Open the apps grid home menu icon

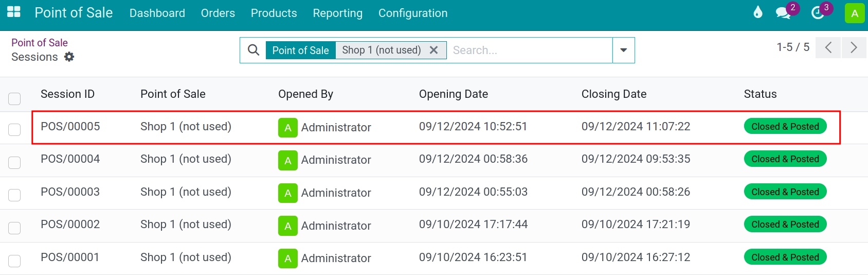[14, 12]
